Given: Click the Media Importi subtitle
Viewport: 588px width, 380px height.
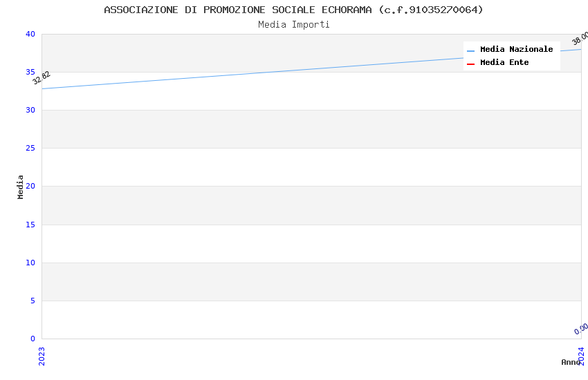Looking at the screenshot, I should [x=293, y=25].
